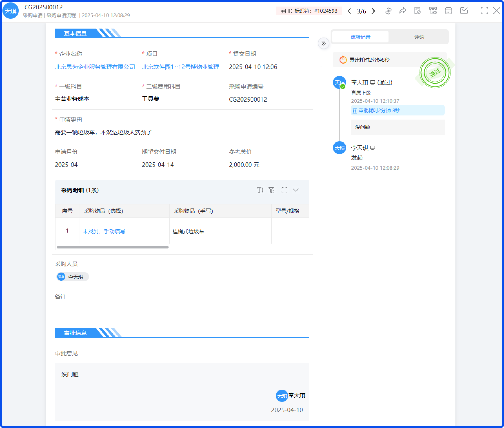Switch to the 流转记录 tab

point(360,37)
